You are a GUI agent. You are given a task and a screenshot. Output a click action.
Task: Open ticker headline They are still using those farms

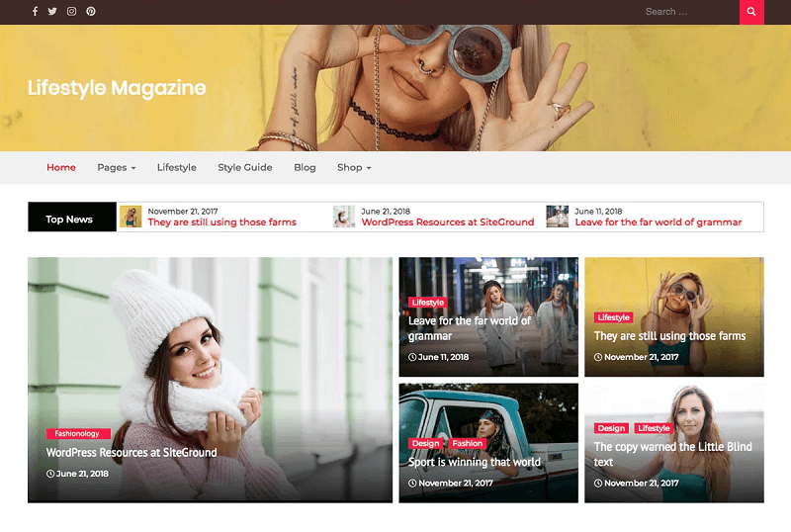221,222
